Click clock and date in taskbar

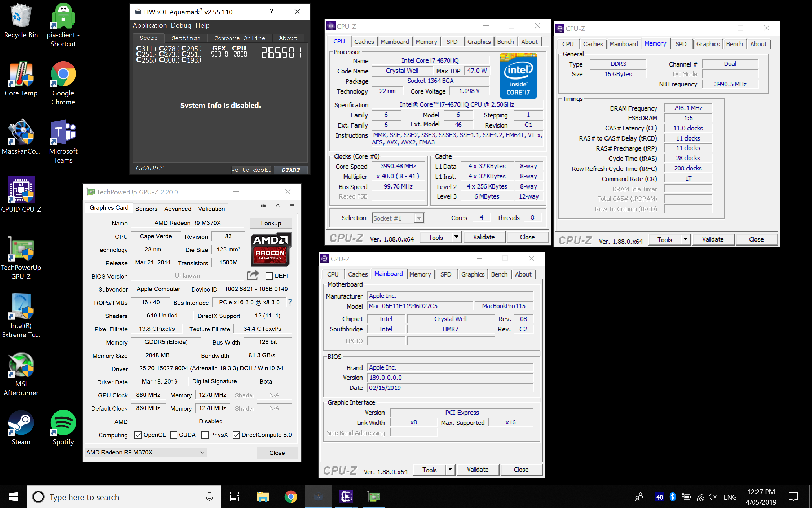click(761, 497)
